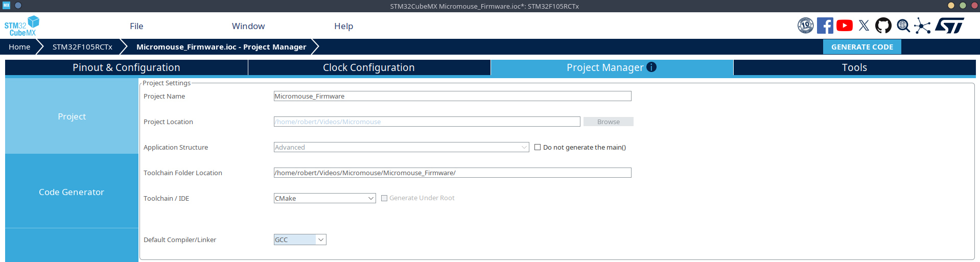Open the Toolchain / IDE CMake dropdown

pyautogui.click(x=325, y=198)
